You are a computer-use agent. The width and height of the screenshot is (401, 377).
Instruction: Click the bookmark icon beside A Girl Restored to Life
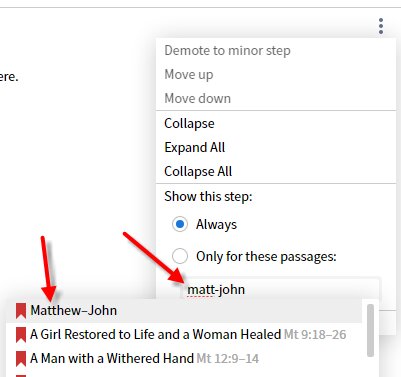coord(21,335)
